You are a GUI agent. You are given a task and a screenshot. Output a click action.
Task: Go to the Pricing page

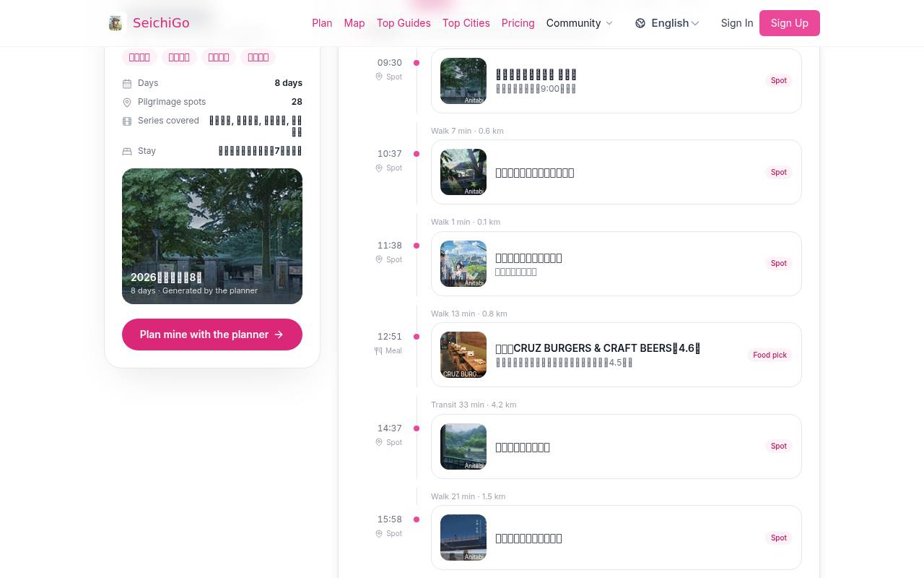point(518,23)
